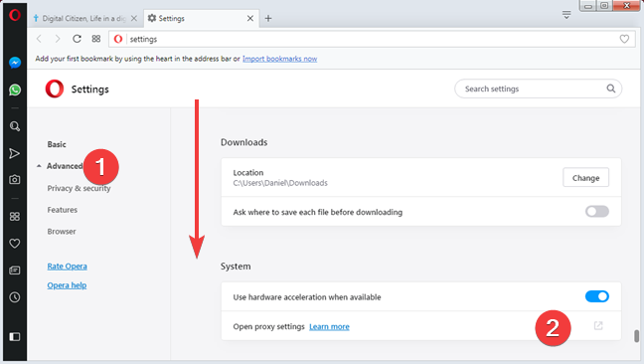Image resolution: width=644 pixels, height=364 pixels.
Task: Disable hardware acceleration toggle
Action: (596, 296)
